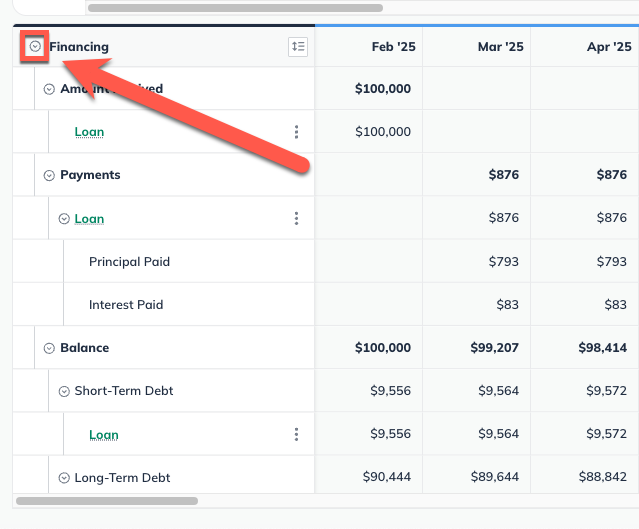The height and width of the screenshot is (529, 639).
Task: Open three-dot menu for Payments Loan
Action: pyautogui.click(x=296, y=218)
